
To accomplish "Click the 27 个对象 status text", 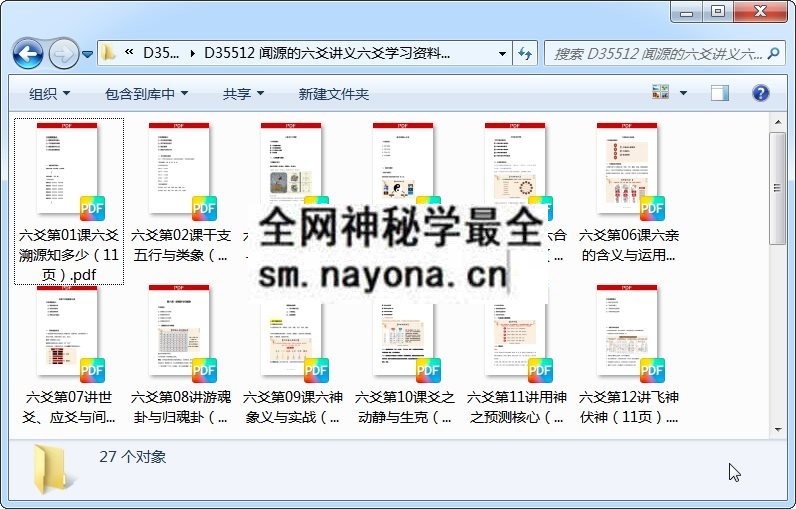I will [x=132, y=457].
